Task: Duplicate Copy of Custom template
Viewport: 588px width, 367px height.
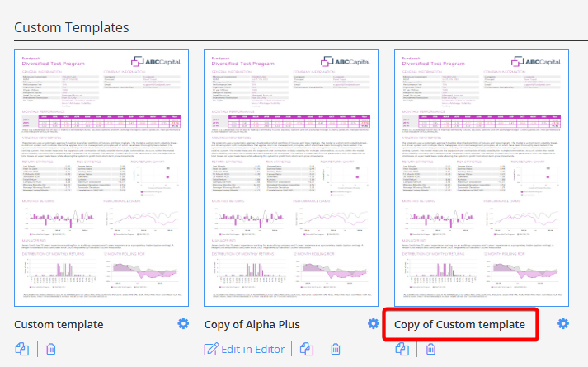Action: coord(402,349)
